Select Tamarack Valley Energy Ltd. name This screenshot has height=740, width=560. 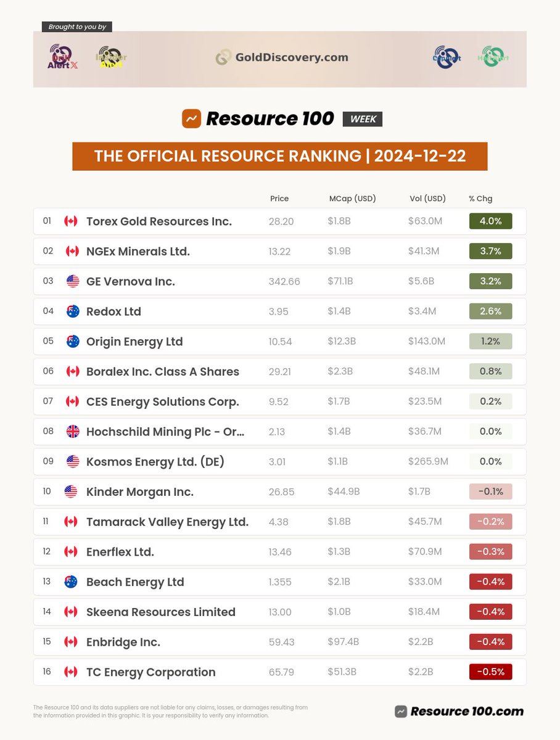[168, 522]
